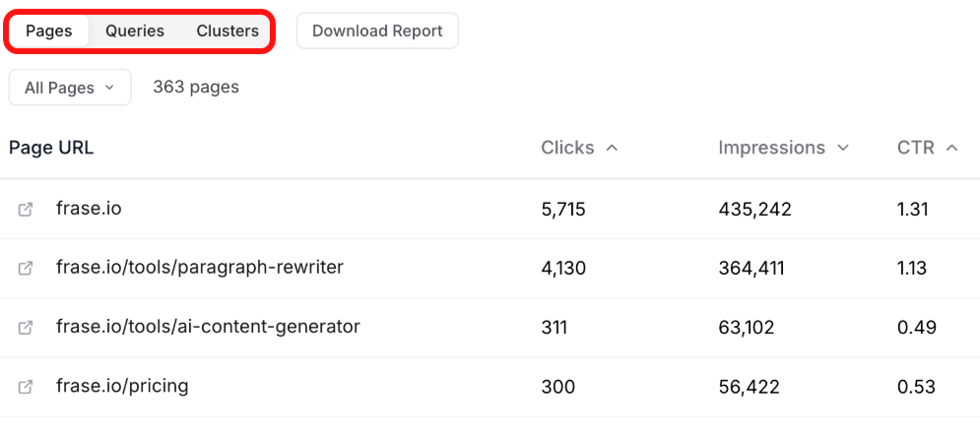This screenshot has width=980, height=434.
Task: Click the Impressions column header label
Action: pos(771,148)
